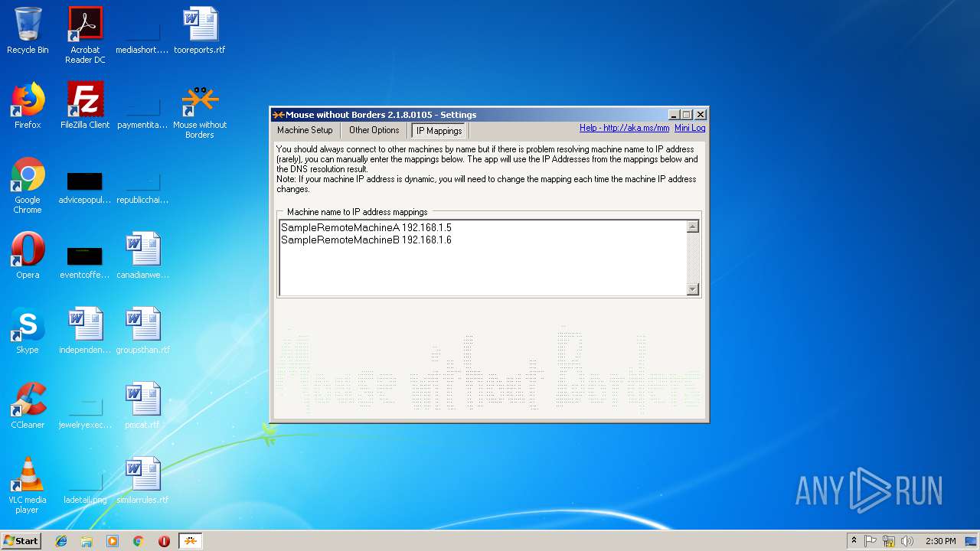Click the SampleRemoteMachineB 192.168.1.6 mapping line
Screen dimensions: 980x551
[x=366, y=240]
